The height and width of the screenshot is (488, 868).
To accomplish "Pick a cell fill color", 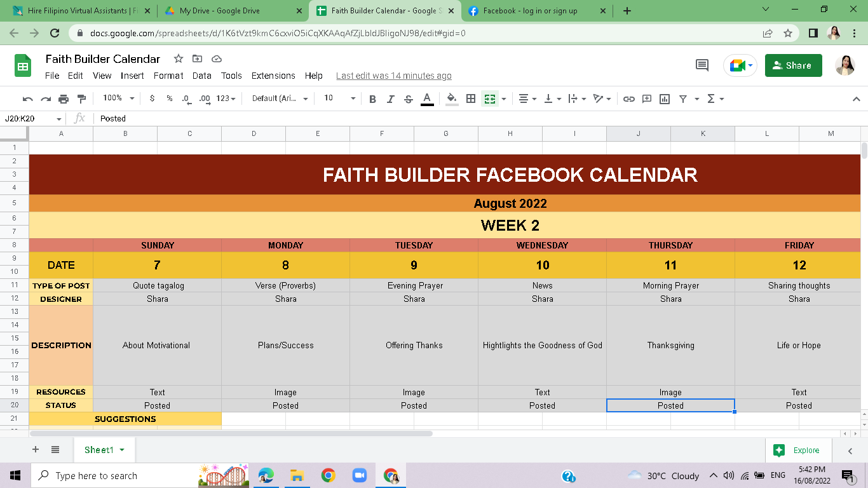I will (x=452, y=98).
